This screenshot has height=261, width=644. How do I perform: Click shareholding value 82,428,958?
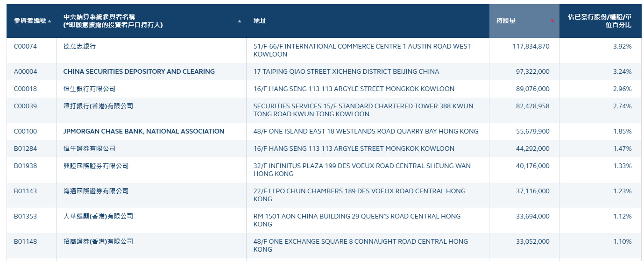[x=533, y=106]
